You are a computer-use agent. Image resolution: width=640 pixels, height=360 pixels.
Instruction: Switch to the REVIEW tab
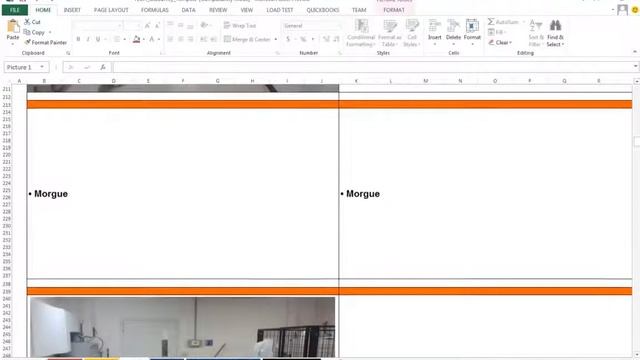[x=218, y=10]
